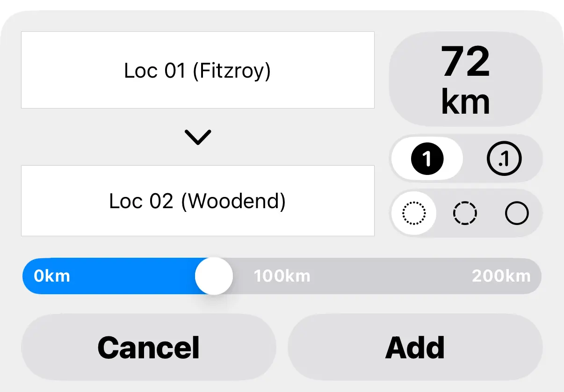
Task: Set the slider to the 0km mark
Action: 51,276
